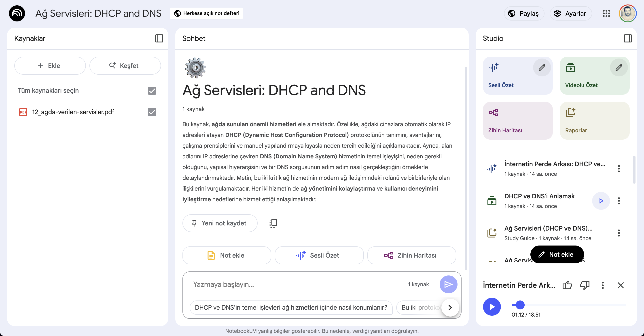The width and height of the screenshot is (644, 336).
Task: Click the Keşfet sources button
Action: click(x=125, y=66)
